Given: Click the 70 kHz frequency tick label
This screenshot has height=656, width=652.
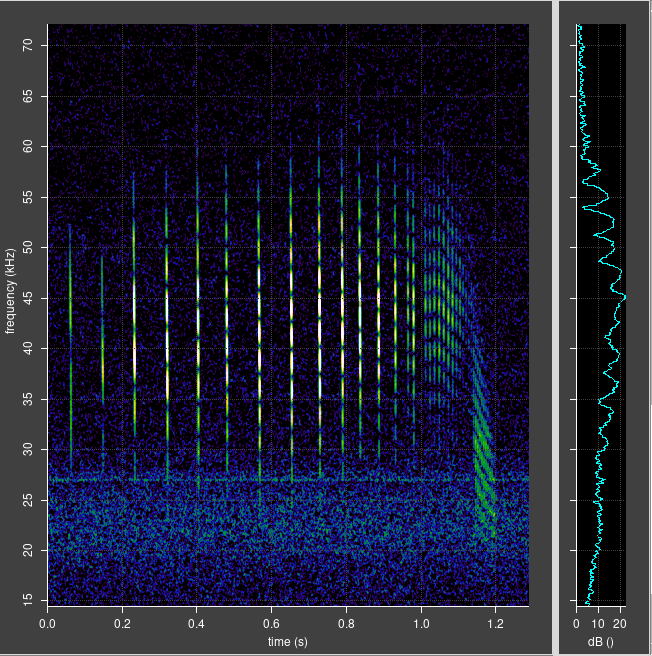Looking at the screenshot, I should pyautogui.click(x=29, y=45).
